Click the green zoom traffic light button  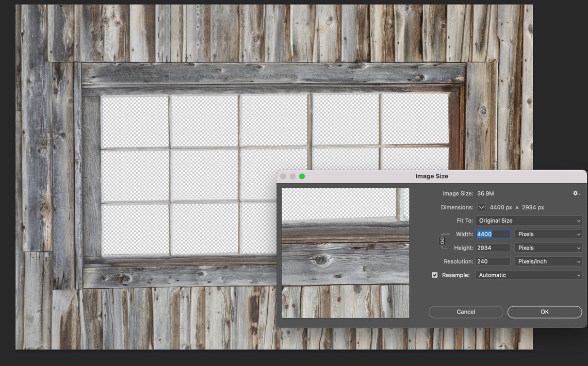pyautogui.click(x=302, y=176)
